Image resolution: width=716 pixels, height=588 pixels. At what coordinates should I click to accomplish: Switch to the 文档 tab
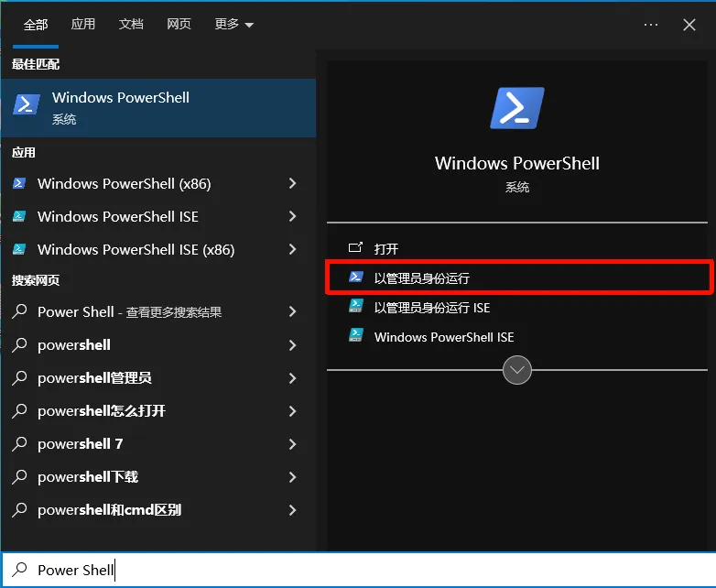(x=131, y=25)
